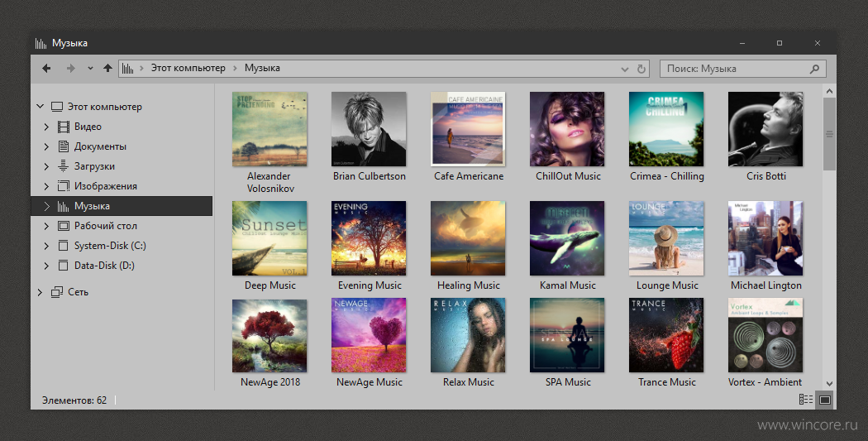The height and width of the screenshot is (441, 868).
Task: Expand the 'System-Disk (C:)' tree node
Action: point(46,246)
